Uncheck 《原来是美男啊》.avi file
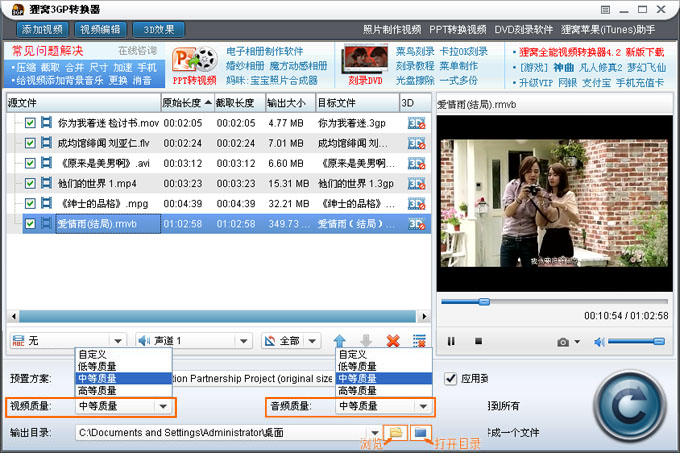 pos(30,163)
